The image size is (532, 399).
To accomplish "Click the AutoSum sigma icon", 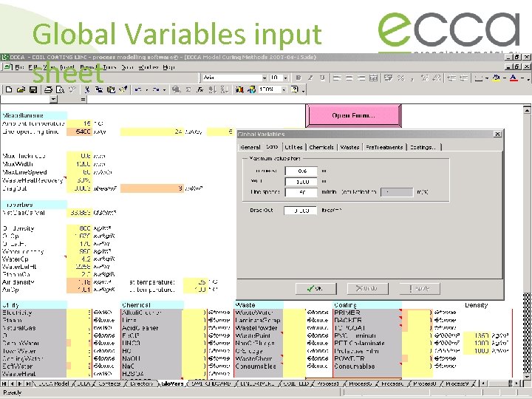I will tap(188, 89).
